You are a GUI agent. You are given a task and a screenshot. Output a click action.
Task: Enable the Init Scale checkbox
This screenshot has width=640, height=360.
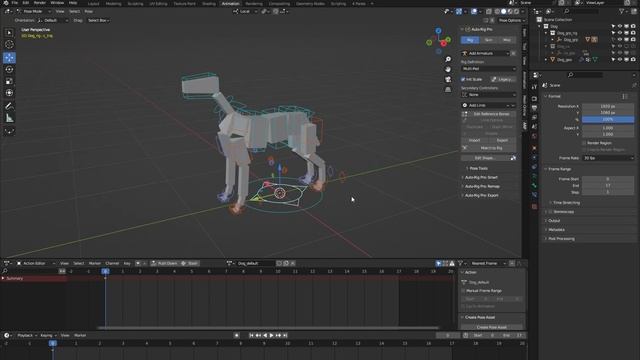(x=463, y=79)
